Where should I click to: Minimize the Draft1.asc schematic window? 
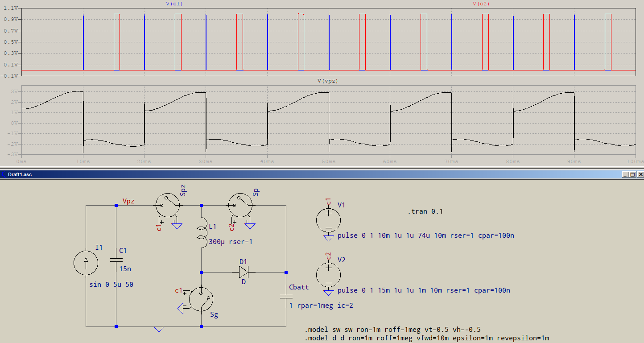[x=626, y=174]
